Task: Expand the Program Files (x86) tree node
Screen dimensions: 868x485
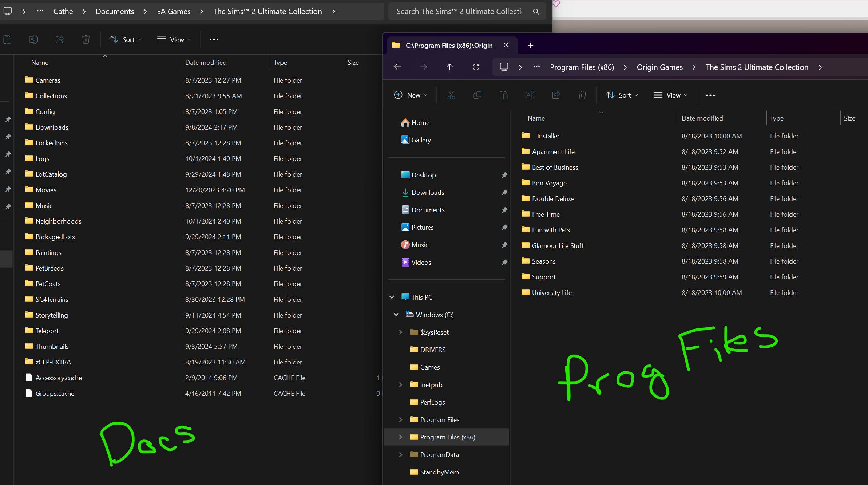Action: pyautogui.click(x=401, y=437)
